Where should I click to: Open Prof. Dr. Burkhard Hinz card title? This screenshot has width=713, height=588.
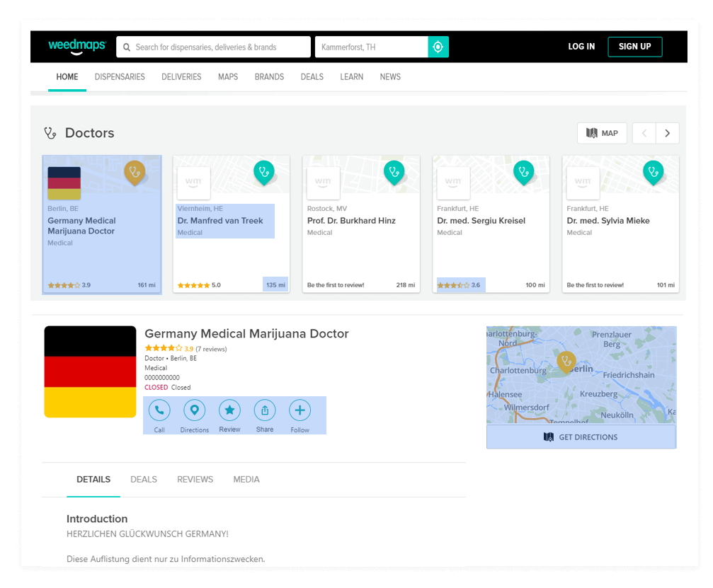[351, 220]
